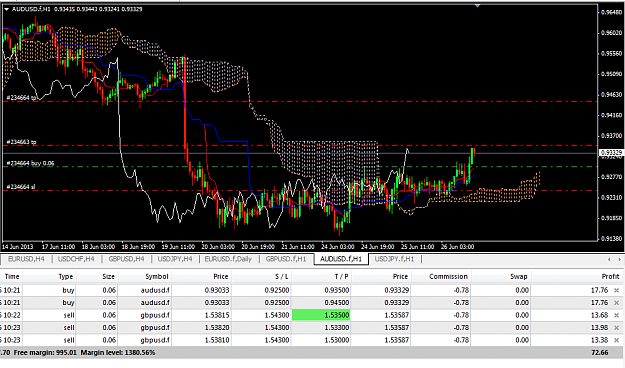Click the total profit 72.66 in summary row

599,352
